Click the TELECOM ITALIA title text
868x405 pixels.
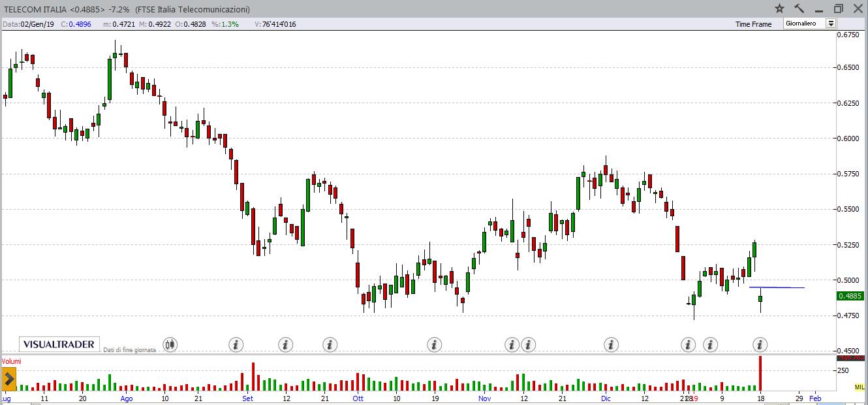(x=35, y=10)
